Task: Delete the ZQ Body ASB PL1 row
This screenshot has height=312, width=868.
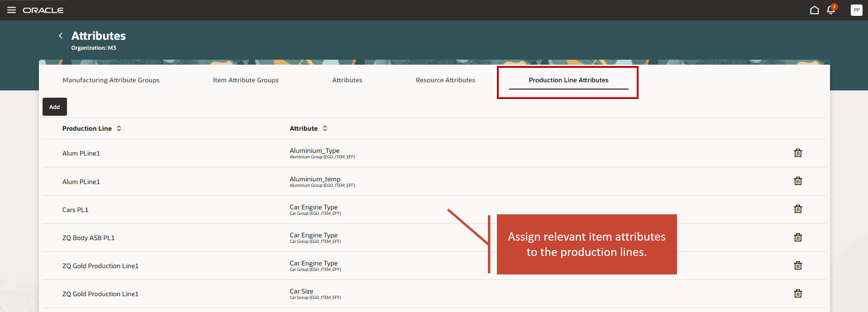Action: pyautogui.click(x=798, y=237)
